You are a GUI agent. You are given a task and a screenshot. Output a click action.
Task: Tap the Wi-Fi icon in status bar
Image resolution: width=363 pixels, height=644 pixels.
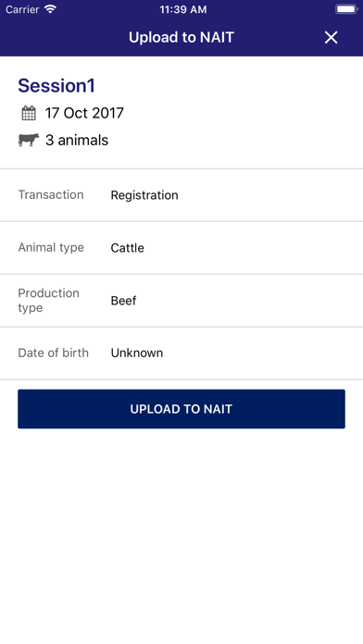[x=51, y=9]
